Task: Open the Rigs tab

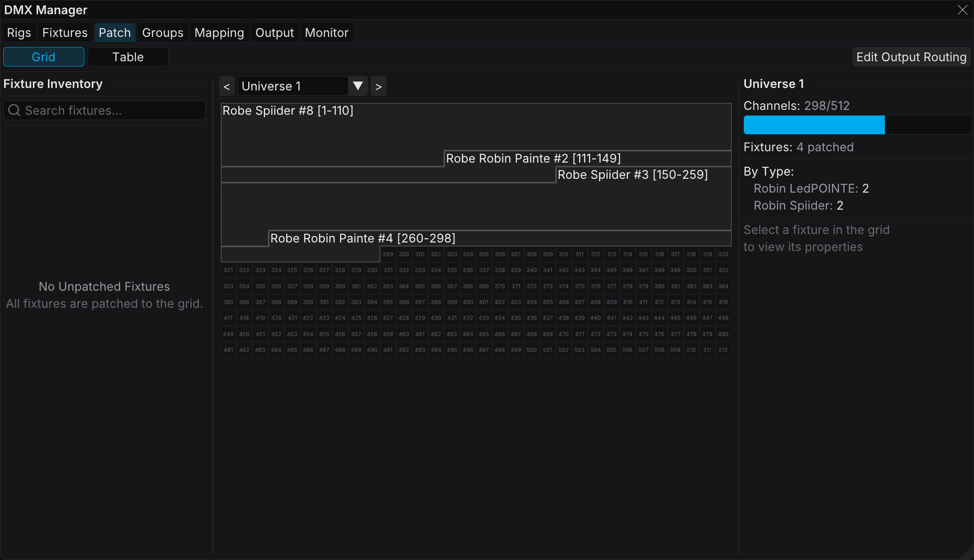Action: [19, 33]
